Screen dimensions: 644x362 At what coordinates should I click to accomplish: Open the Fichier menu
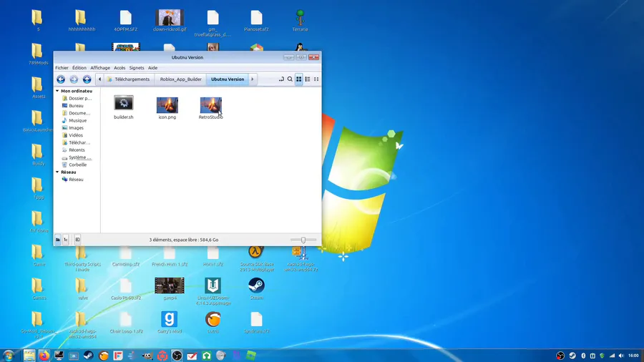click(x=62, y=68)
